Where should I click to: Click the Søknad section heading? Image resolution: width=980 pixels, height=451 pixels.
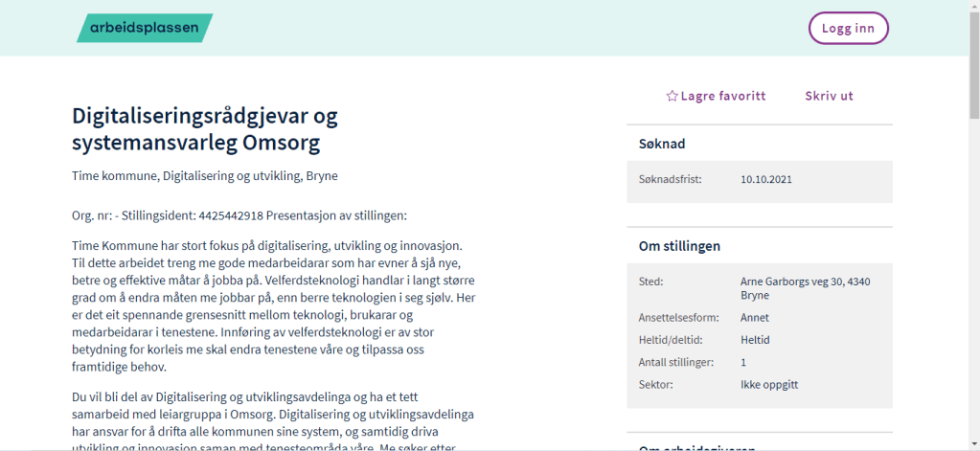[662, 144]
